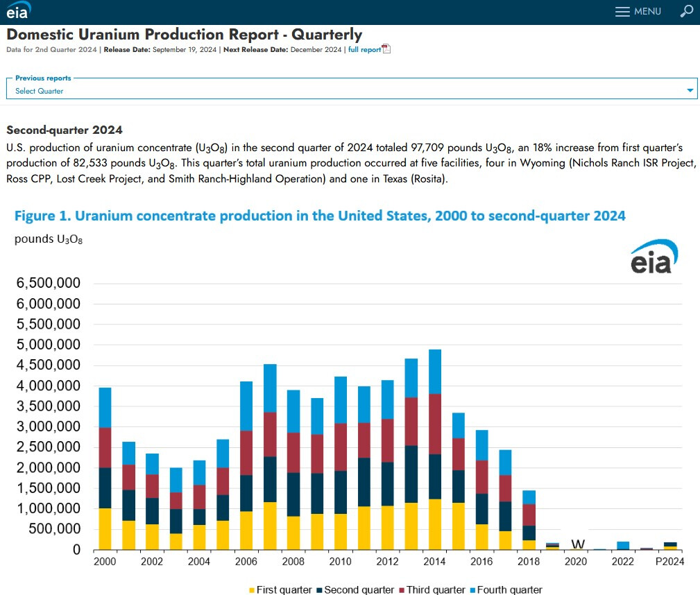This screenshot has width=700, height=595.
Task: Click the First quarter legend swatch
Action: [x=252, y=590]
